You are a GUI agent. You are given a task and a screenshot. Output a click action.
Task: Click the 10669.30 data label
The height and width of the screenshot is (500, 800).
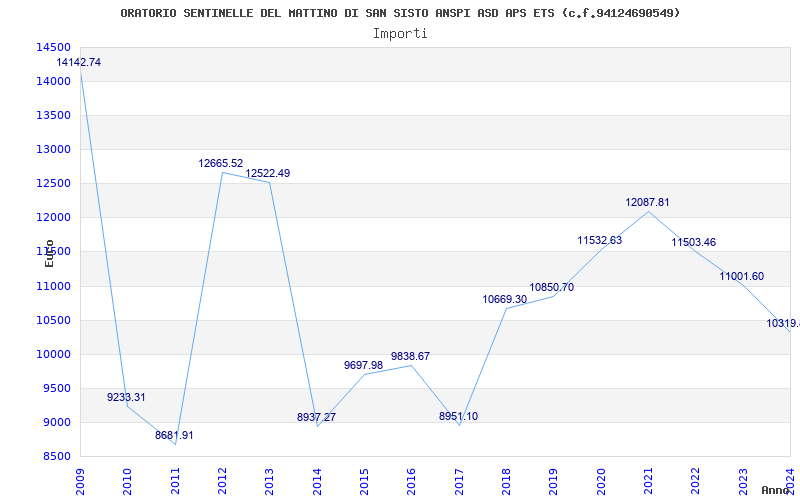pos(505,299)
